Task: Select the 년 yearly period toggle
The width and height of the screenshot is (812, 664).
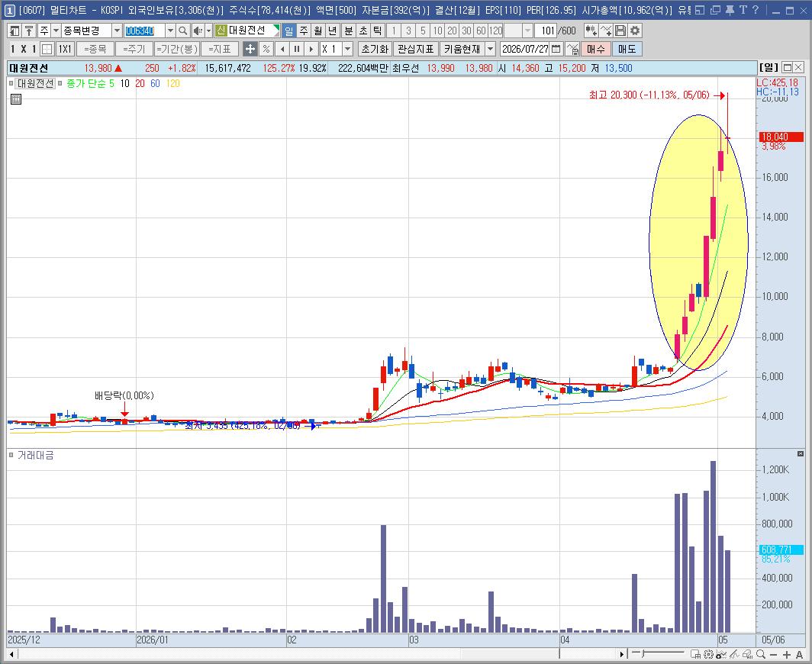Action: point(333,31)
